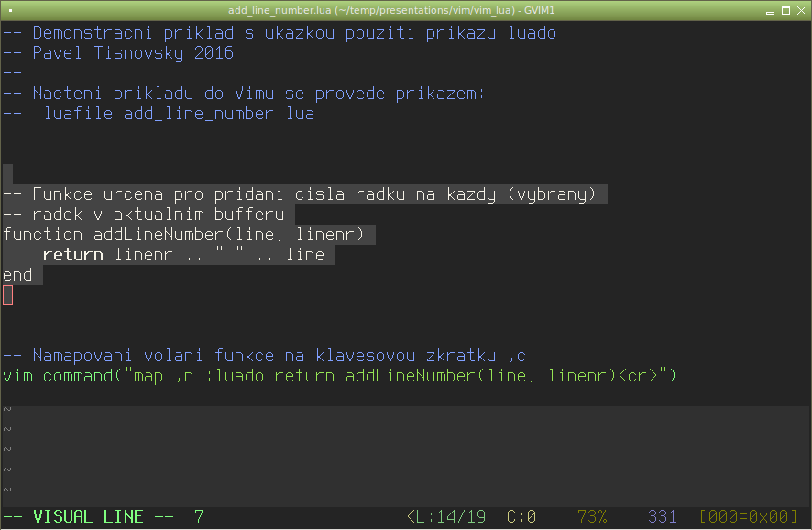Click the 'return' keyword

tap(73, 256)
